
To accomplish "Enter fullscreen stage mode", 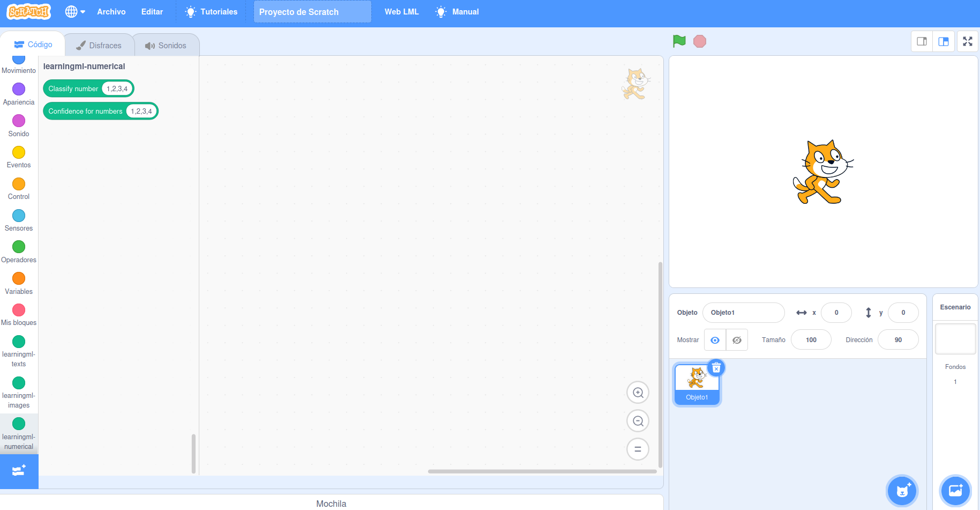I will pyautogui.click(x=967, y=41).
